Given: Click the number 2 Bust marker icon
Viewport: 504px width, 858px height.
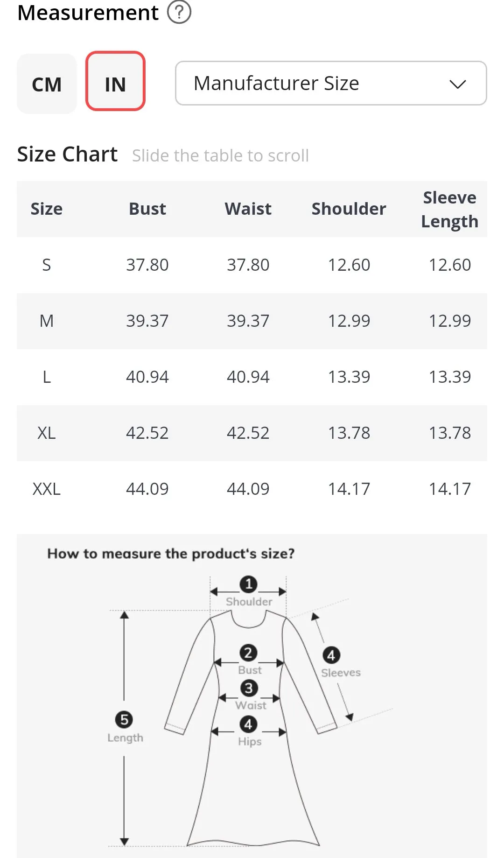Looking at the screenshot, I should 248,653.
